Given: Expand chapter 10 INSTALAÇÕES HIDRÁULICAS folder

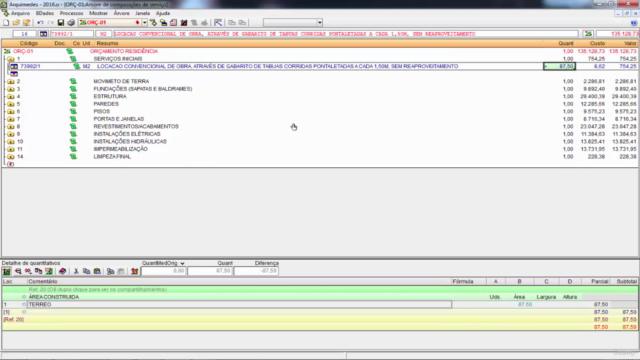Looking at the screenshot, I should [11, 142].
